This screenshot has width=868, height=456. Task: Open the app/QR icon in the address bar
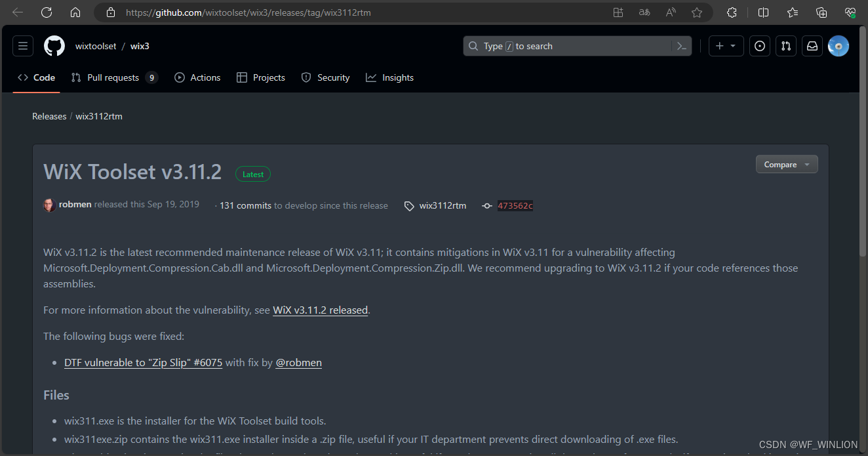pos(618,12)
